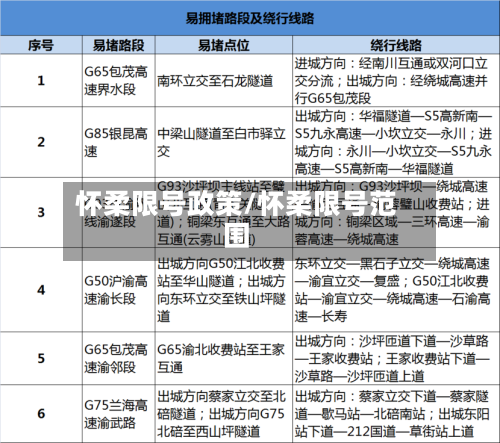Click detour cell starting 出城方向：蔡家立交下道
Image resolution: width=500 pixels, height=443 pixels.
click(x=396, y=414)
